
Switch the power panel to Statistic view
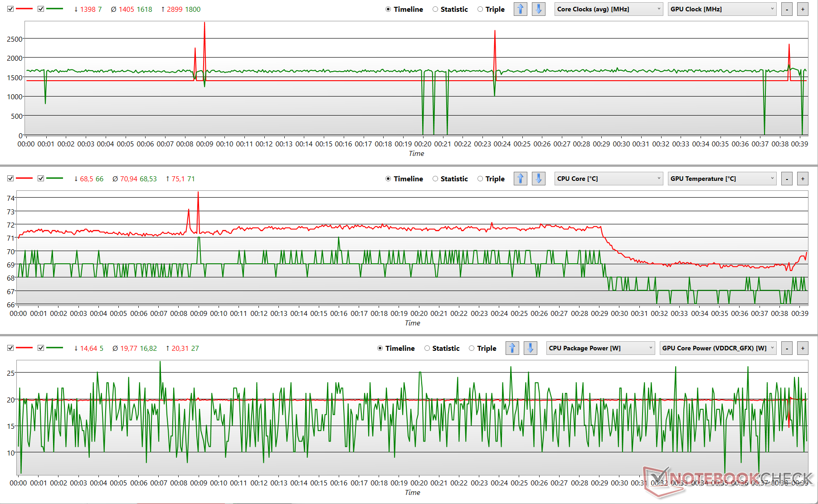pyautogui.click(x=427, y=348)
